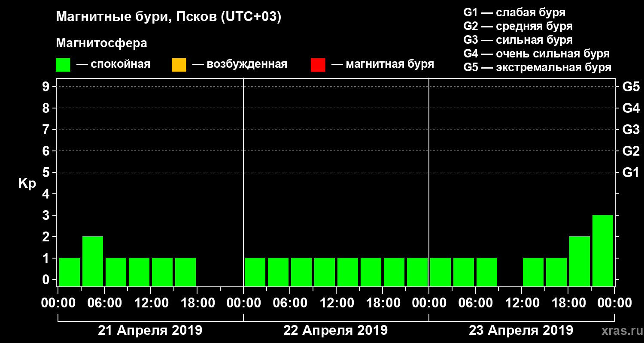Click the chart title 'Магнитные бури, Псков (UTC+03)'

point(169,17)
